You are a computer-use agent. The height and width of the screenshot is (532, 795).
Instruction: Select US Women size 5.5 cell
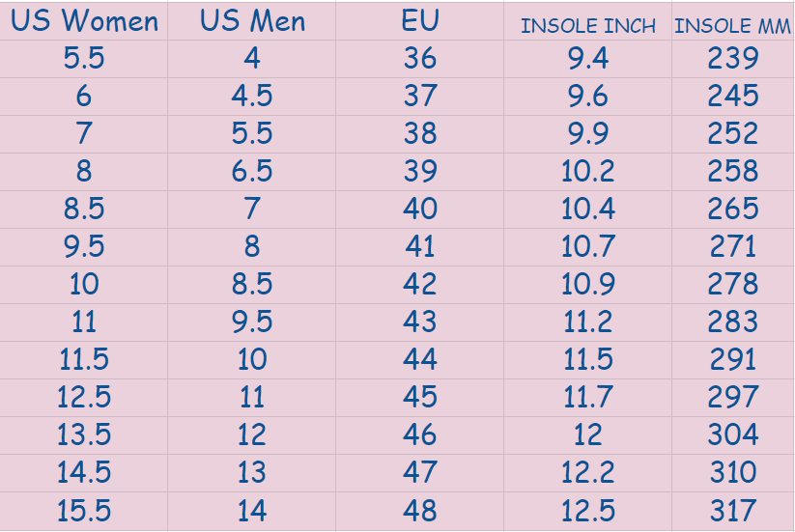coord(84,59)
